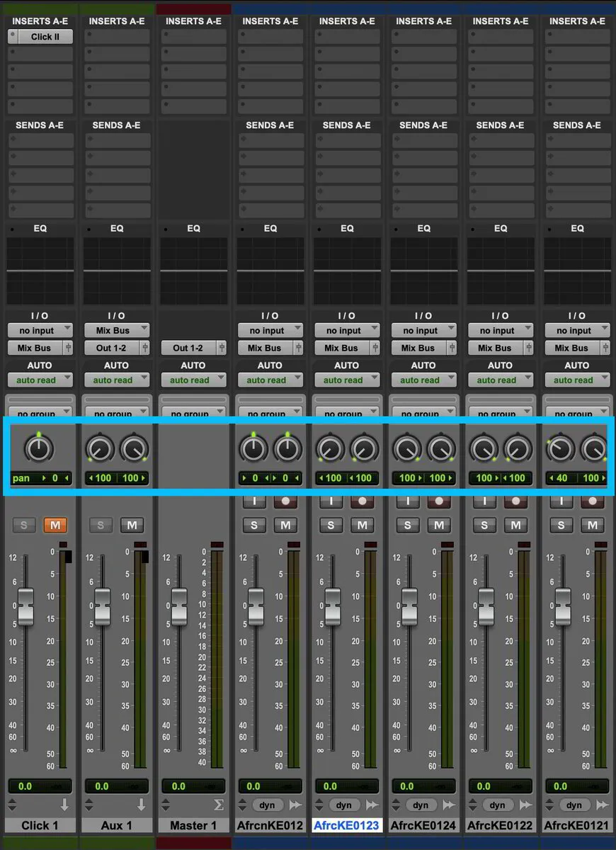Open the dyn dynamics plugin on AfrcKE0123
The image size is (616, 850).
coord(344,805)
